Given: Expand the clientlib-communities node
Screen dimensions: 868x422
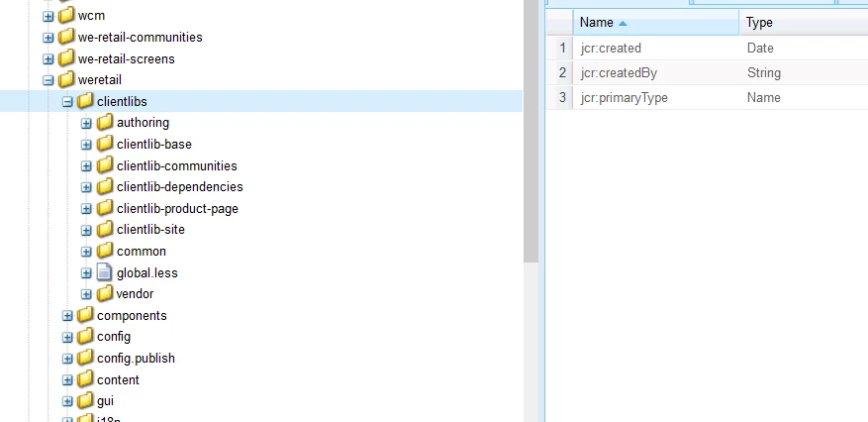Looking at the screenshot, I should pyautogui.click(x=86, y=166).
